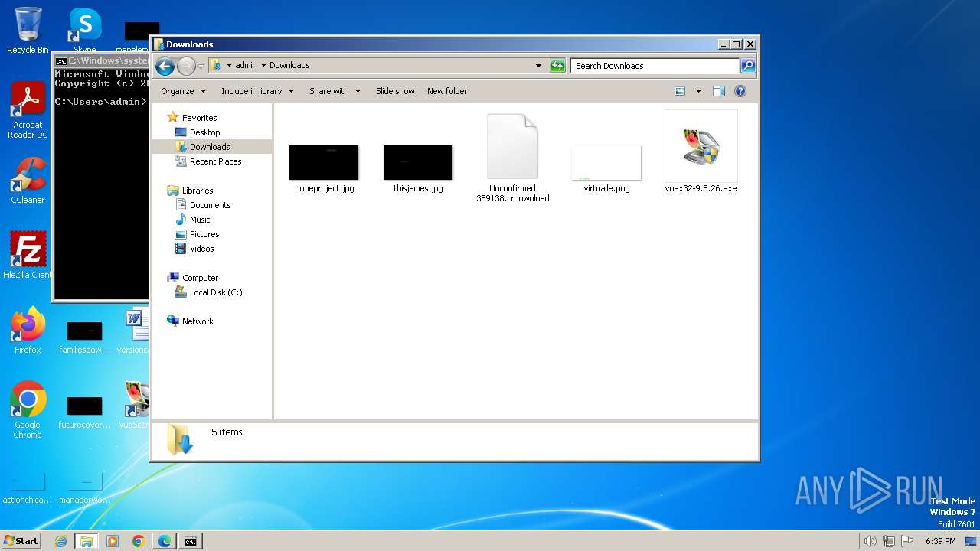Image resolution: width=980 pixels, height=551 pixels.
Task: Open the Organize menu
Action: point(183,91)
